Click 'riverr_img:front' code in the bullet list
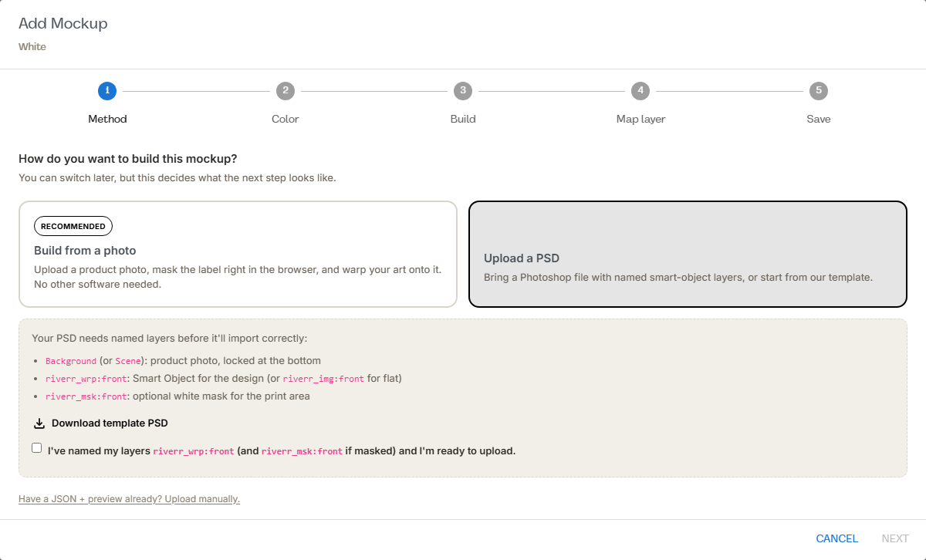Image resolution: width=926 pixels, height=560 pixels. coord(323,379)
